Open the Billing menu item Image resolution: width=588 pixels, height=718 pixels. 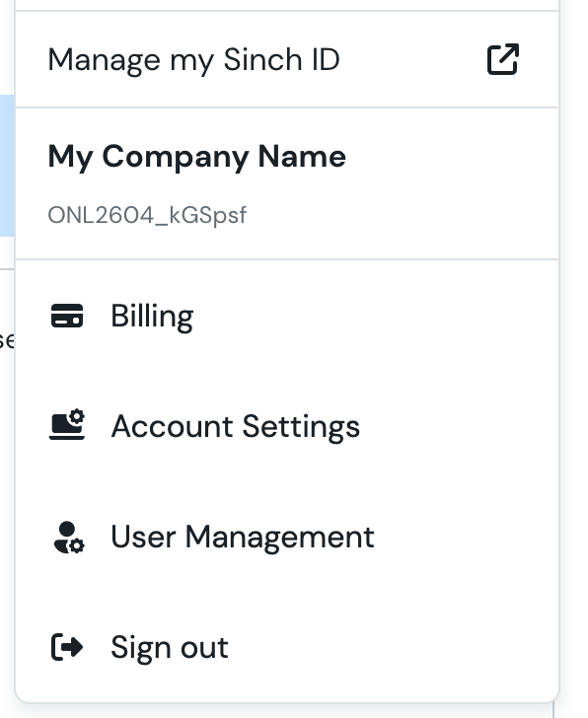point(287,316)
